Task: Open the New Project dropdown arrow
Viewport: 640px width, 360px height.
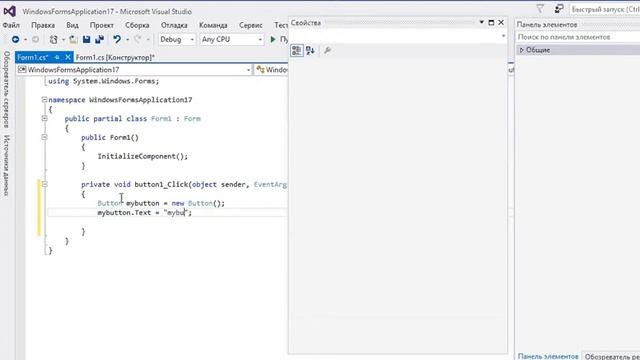Action: pos(63,40)
